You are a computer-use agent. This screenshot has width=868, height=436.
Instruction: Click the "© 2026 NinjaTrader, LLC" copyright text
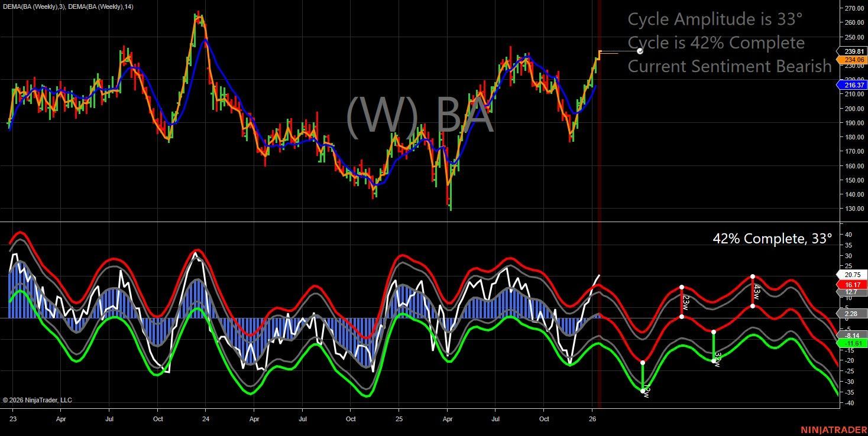37,400
